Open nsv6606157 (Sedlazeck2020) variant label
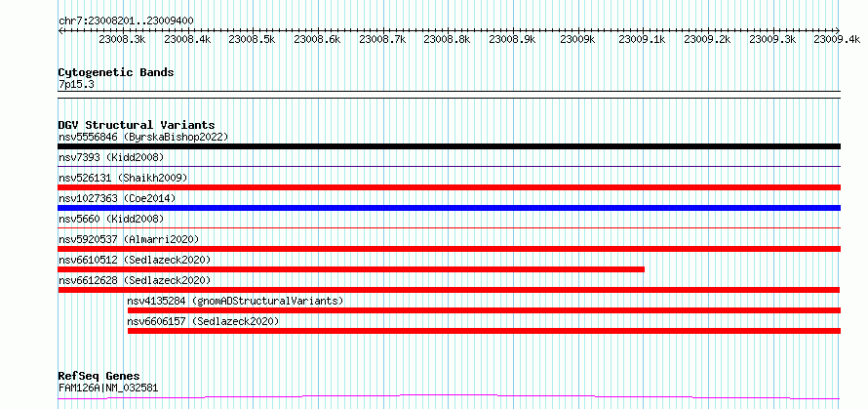 pyautogui.click(x=203, y=321)
